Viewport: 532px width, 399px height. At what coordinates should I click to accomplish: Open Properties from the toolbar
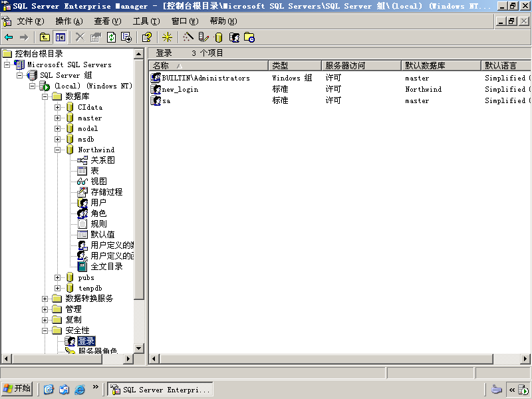tap(96, 37)
